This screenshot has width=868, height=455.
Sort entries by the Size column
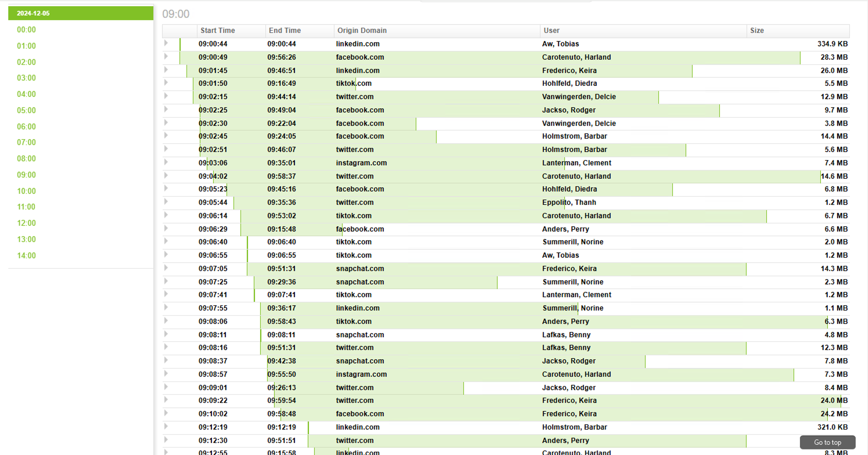757,30
